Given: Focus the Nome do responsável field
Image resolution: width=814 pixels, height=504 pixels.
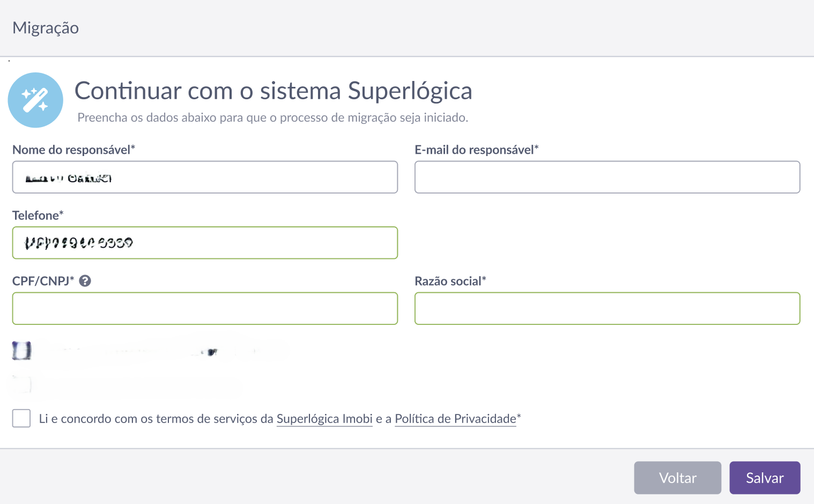Looking at the screenshot, I should click(x=205, y=177).
